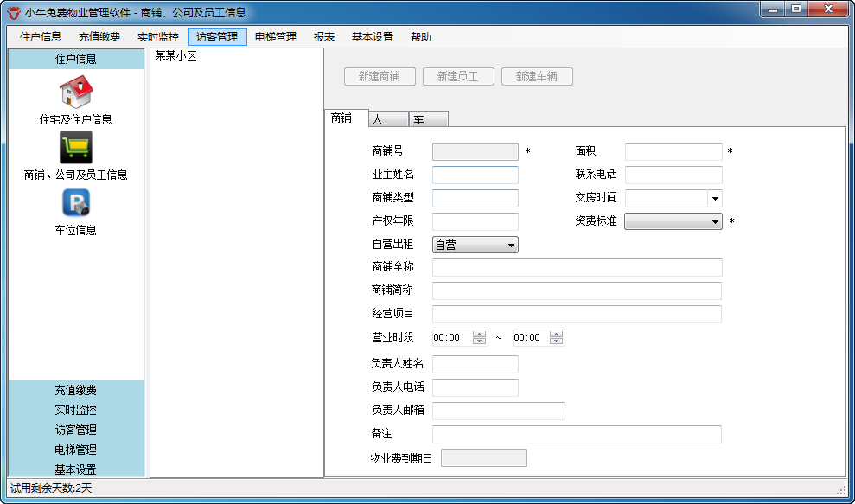Screen dimensions: 855x504
Task: Click the 产权年限 input field
Action: point(475,221)
